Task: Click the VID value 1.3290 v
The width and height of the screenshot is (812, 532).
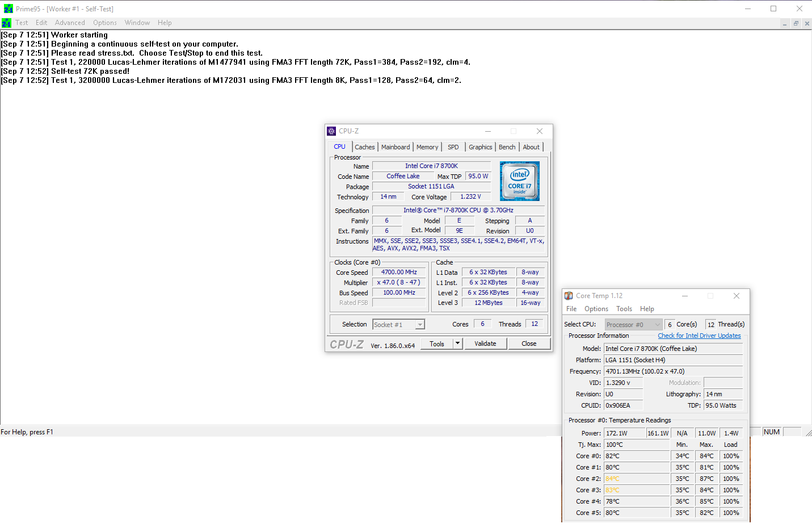Action: (624, 383)
